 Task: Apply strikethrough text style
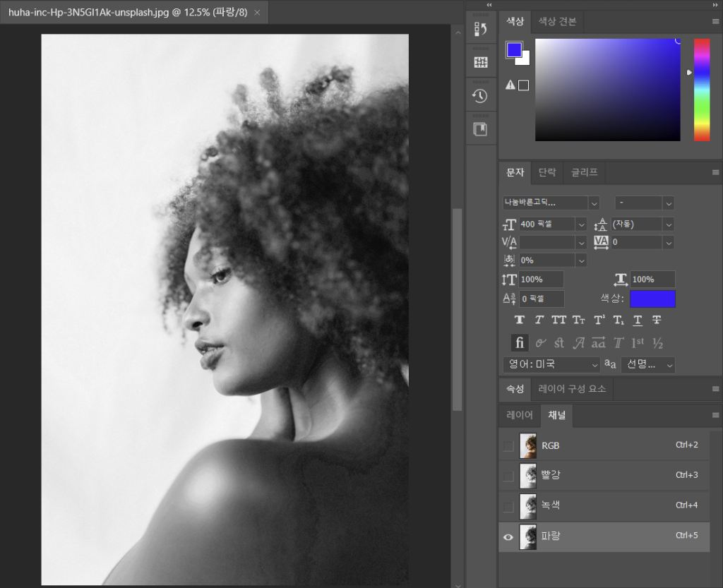[657, 320]
